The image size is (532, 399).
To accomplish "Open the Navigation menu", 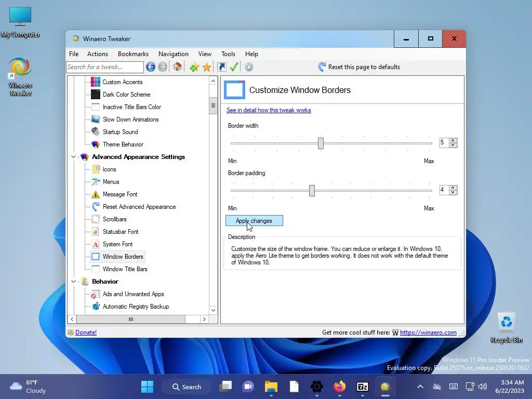I will [x=173, y=54].
